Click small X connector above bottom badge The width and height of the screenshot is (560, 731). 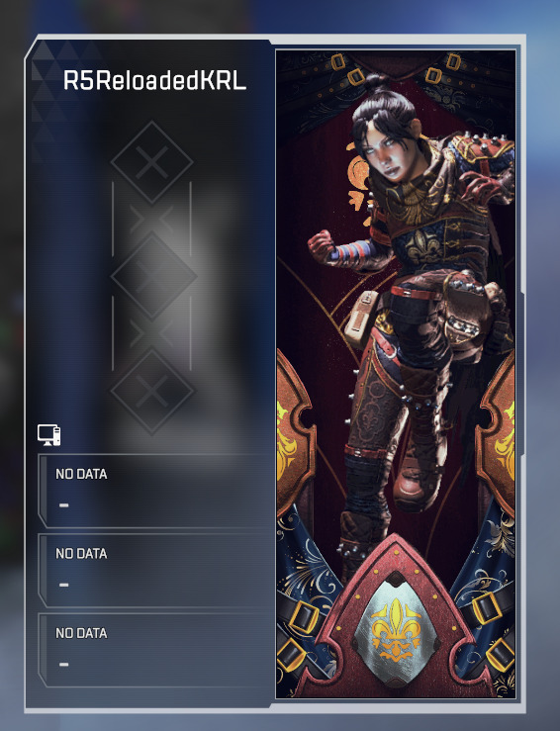pyautogui.click(x=151, y=333)
